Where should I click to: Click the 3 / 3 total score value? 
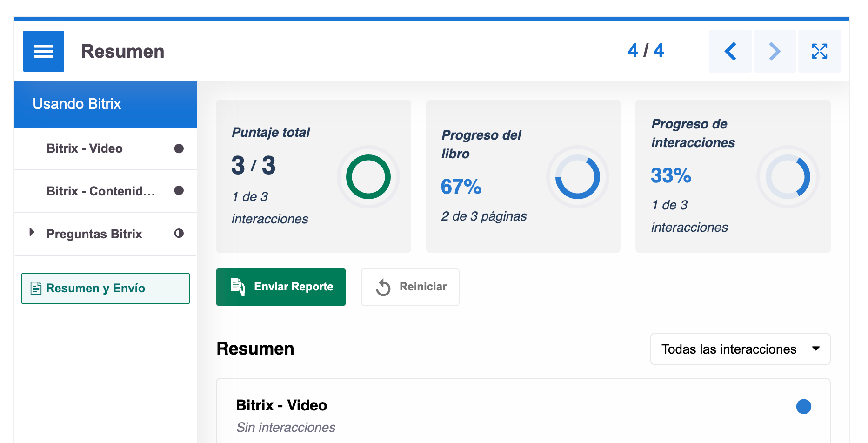(254, 165)
